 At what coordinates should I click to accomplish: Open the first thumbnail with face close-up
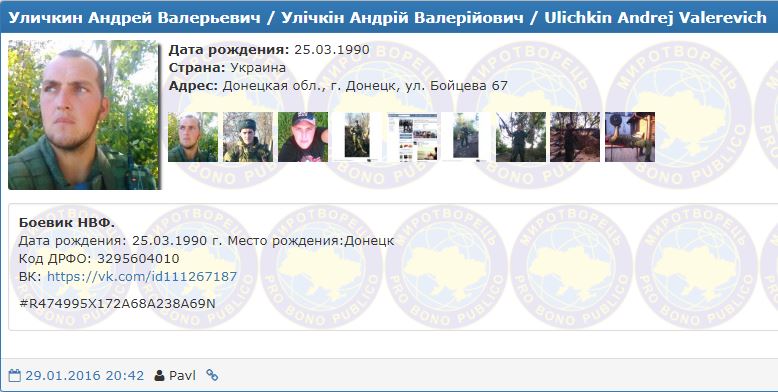pos(193,137)
